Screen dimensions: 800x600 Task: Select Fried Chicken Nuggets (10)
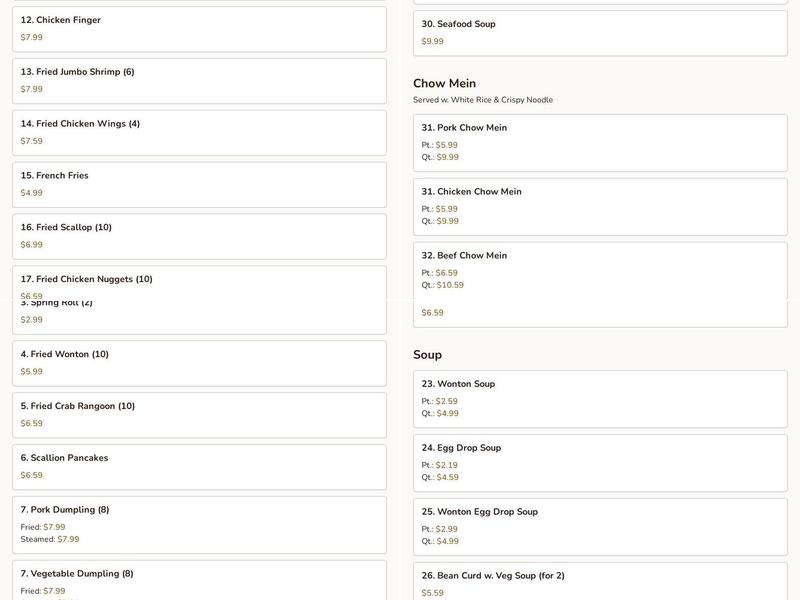pyautogui.click(x=199, y=281)
